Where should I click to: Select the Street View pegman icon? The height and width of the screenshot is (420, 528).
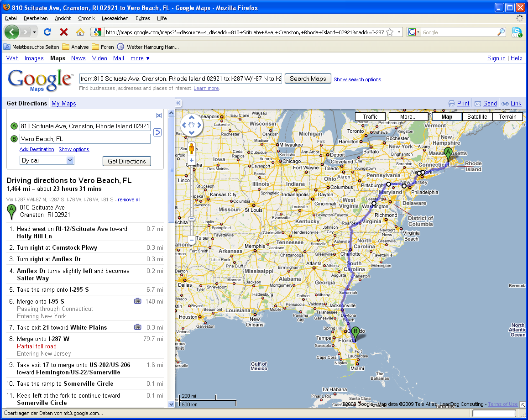point(192,149)
